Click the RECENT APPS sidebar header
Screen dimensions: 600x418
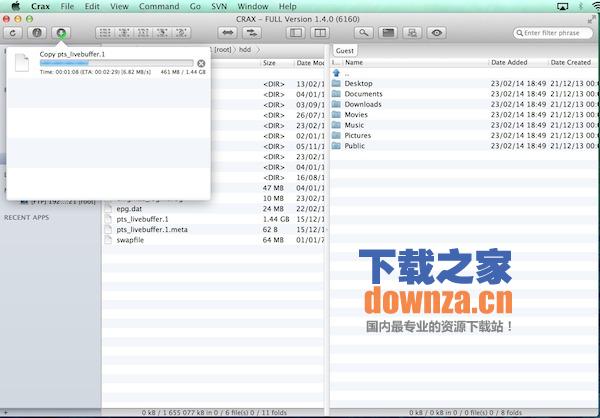coord(26,217)
